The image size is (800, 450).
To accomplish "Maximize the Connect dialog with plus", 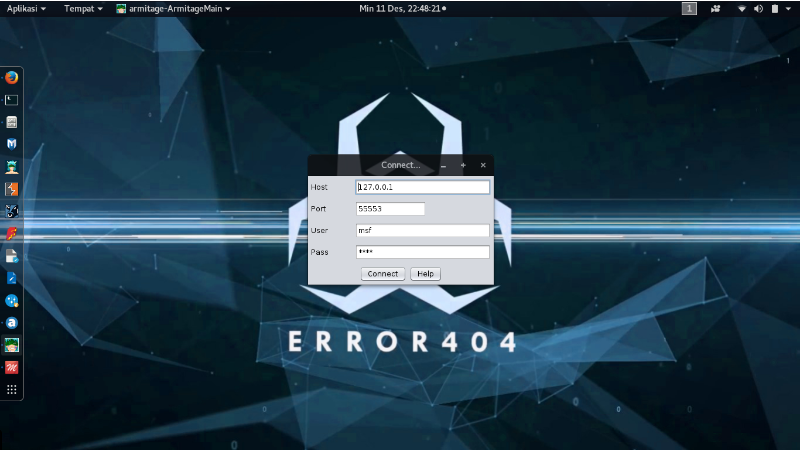I will (463, 165).
